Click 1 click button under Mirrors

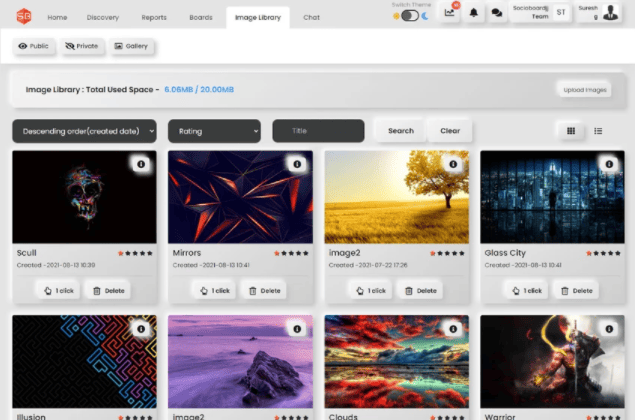coord(215,291)
